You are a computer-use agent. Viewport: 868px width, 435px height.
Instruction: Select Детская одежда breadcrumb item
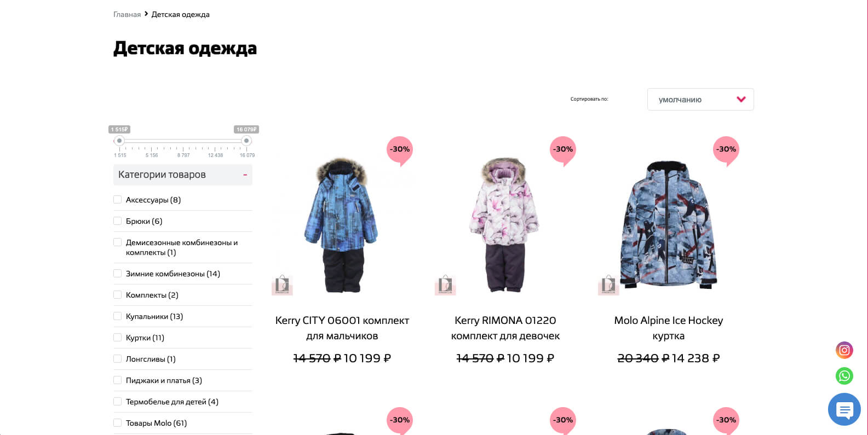pos(180,14)
